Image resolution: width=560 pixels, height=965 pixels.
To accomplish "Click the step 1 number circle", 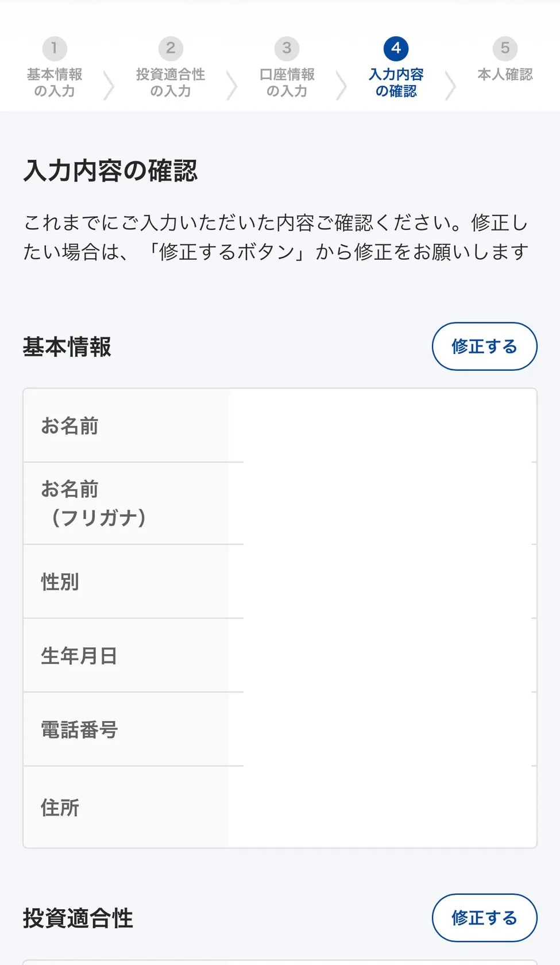I will coord(55,48).
